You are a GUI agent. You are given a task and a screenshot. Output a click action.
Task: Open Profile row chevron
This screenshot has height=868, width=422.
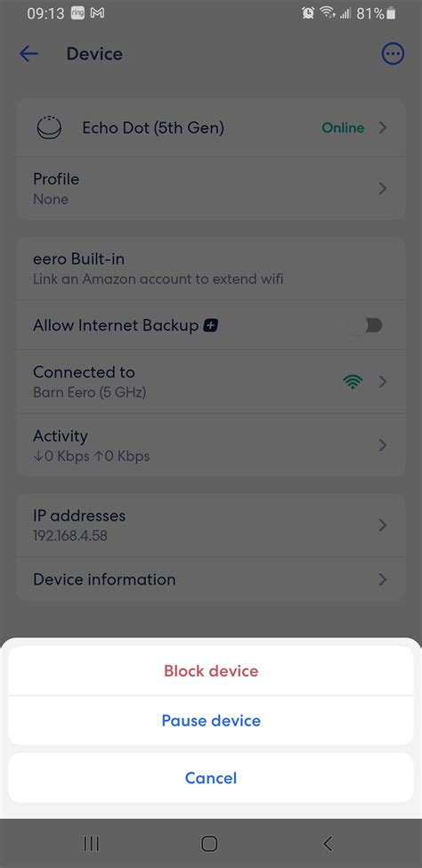382,189
